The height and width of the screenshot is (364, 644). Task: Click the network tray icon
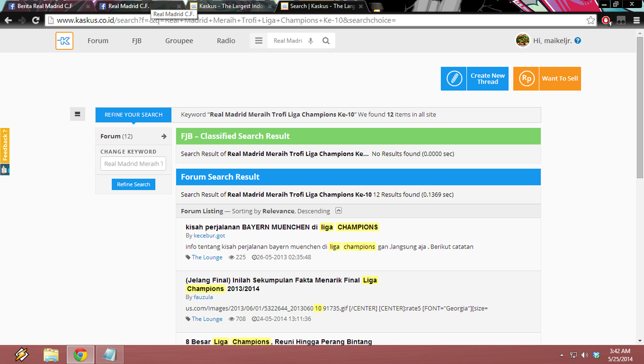pyautogui.click(x=574, y=355)
